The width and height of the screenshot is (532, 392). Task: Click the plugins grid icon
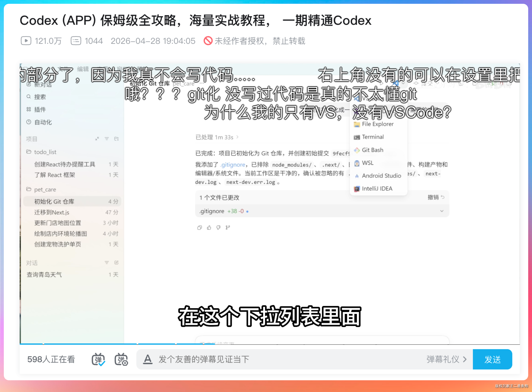tap(29, 109)
